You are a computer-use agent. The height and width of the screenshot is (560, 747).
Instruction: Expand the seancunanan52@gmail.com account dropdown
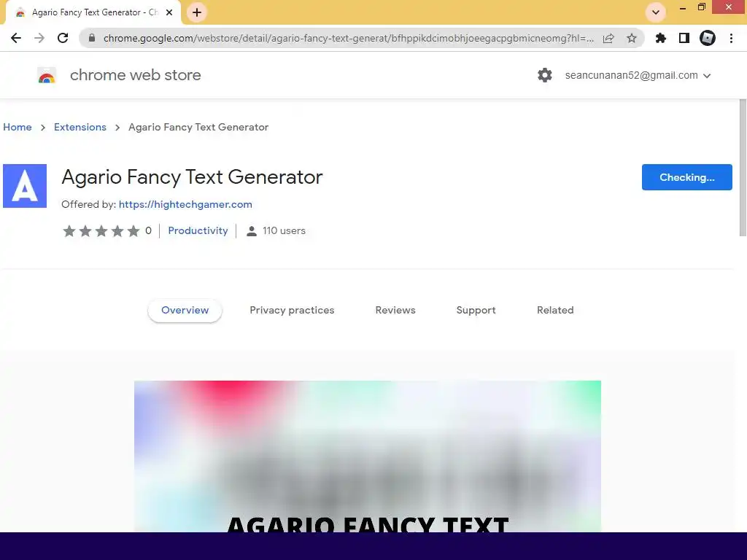pyautogui.click(x=707, y=76)
